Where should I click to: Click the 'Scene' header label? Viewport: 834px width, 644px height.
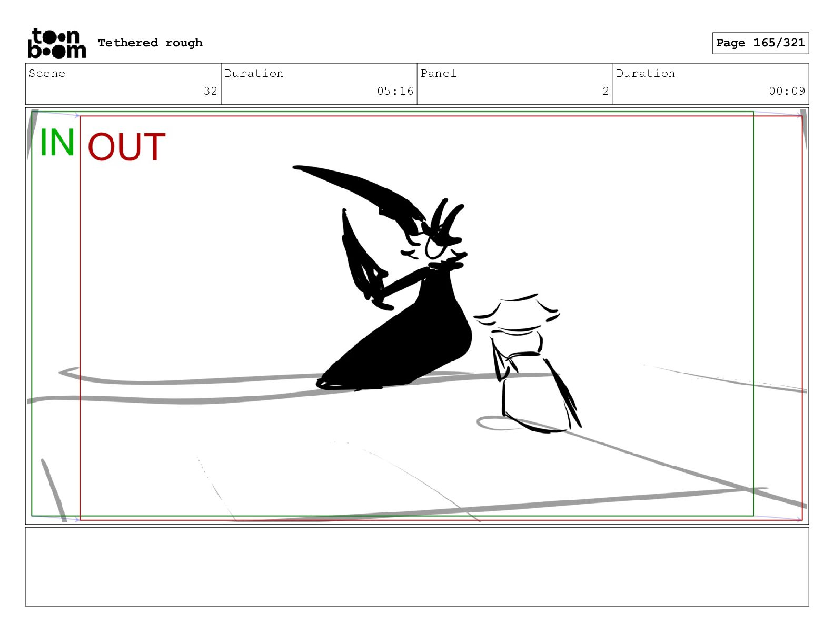pos(47,73)
